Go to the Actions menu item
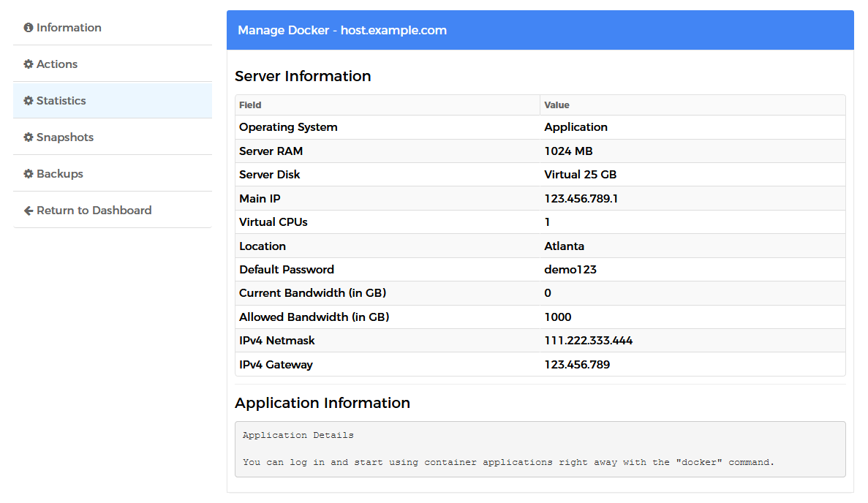The image size is (868, 503). (x=113, y=64)
